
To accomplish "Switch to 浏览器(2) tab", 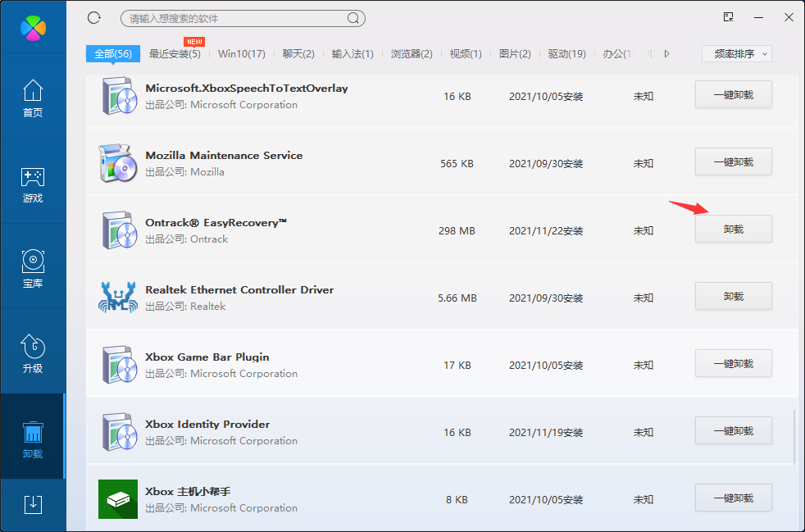I will pos(412,53).
